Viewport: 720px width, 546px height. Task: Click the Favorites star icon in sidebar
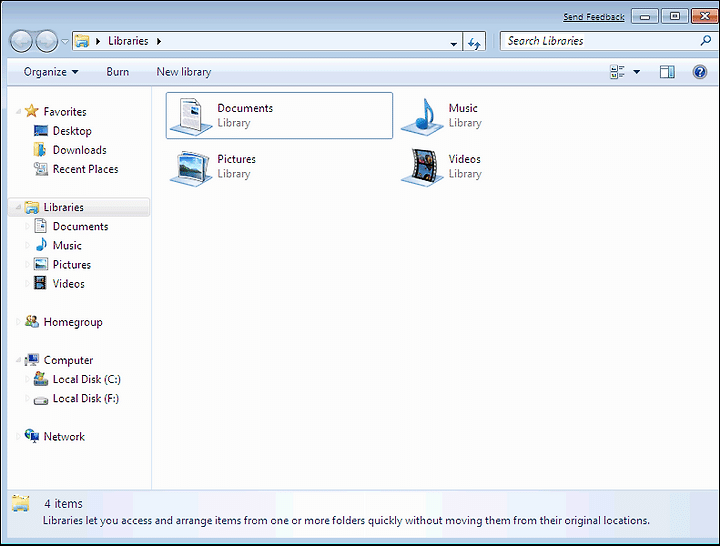point(31,111)
